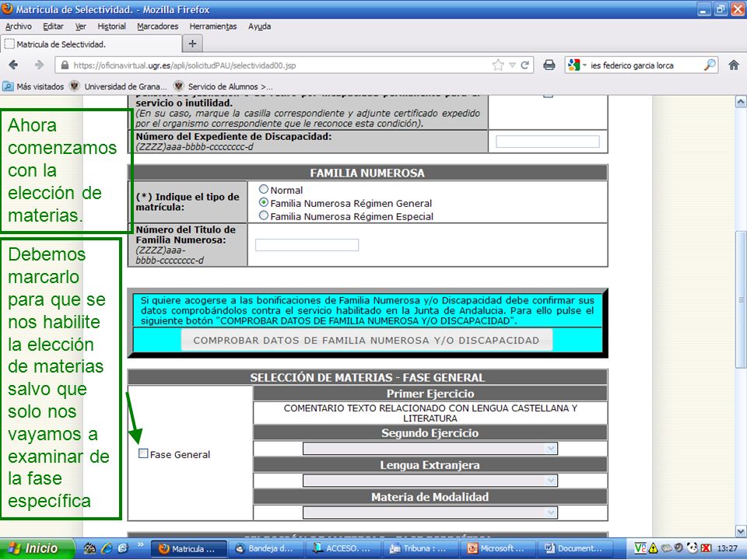The width and height of the screenshot is (747, 560).
Task: Select the Normal matrícula radio button
Action: [x=264, y=190]
